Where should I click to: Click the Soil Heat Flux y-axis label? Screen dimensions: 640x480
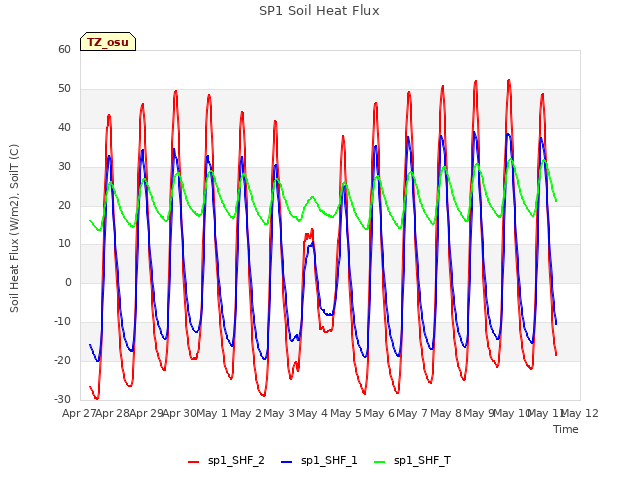coord(14,228)
